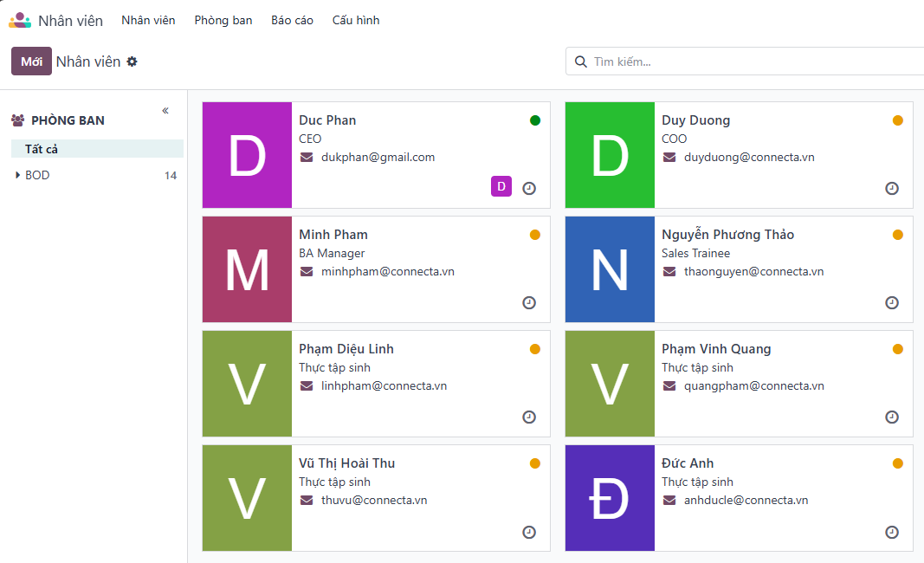Open Minh Pham employee name
Viewport: 924px width, 563px height.
tap(333, 235)
